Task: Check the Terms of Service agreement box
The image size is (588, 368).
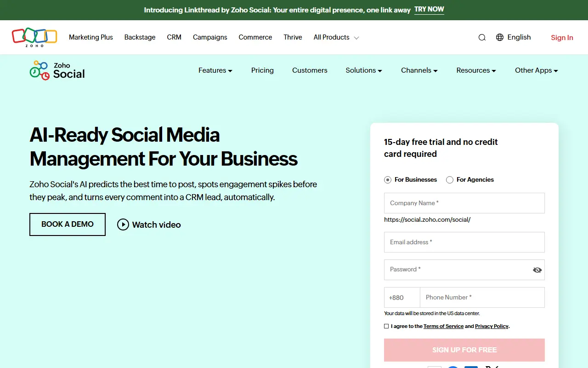Action: tap(386, 326)
